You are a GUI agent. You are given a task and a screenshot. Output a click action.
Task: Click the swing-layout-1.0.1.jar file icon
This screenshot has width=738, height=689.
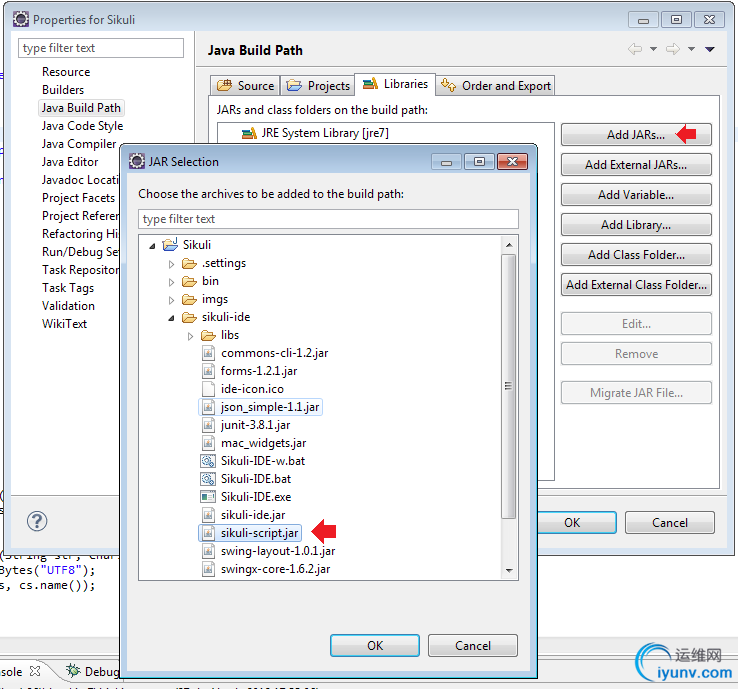click(208, 551)
